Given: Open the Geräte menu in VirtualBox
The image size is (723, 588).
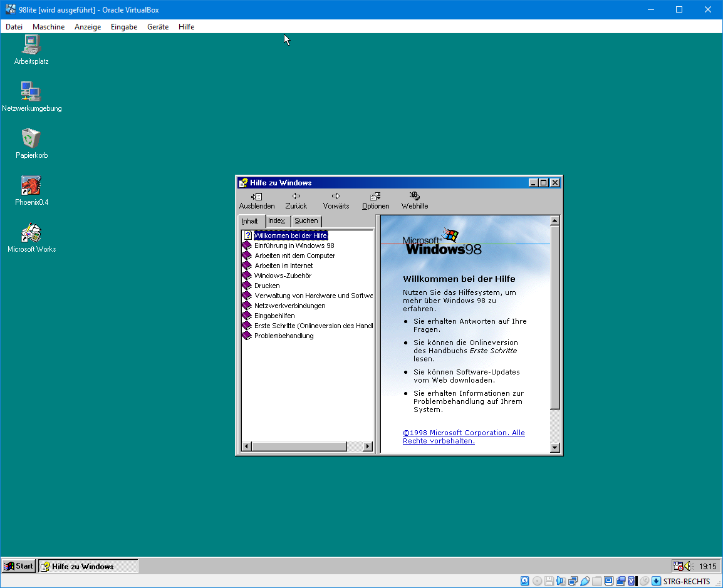Looking at the screenshot, I should pos(157,27).
